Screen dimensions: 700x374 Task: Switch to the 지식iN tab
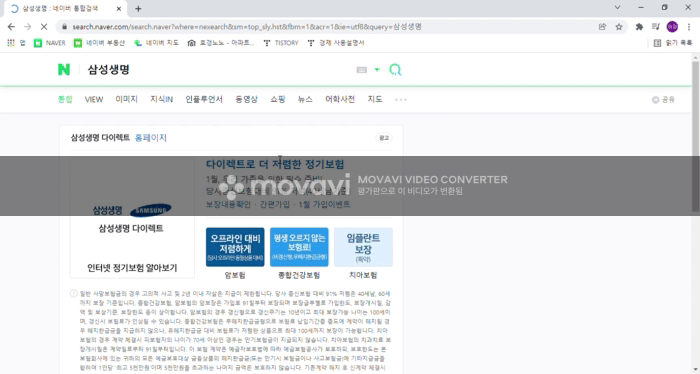point(161,99)
